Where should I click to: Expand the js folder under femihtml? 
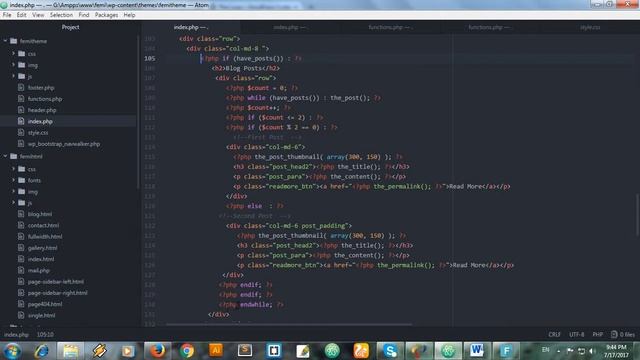13,202
